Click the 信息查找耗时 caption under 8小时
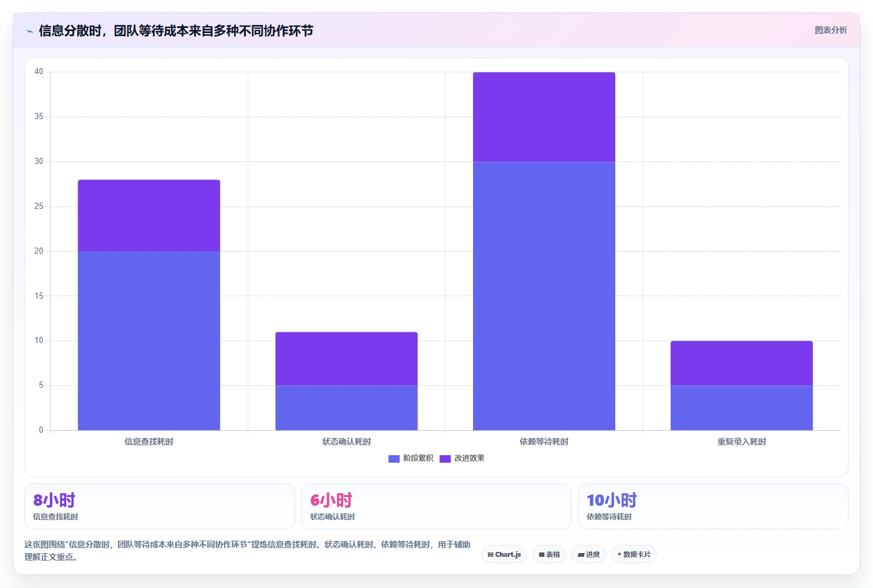Screen dimensions: 873x588 56,517
